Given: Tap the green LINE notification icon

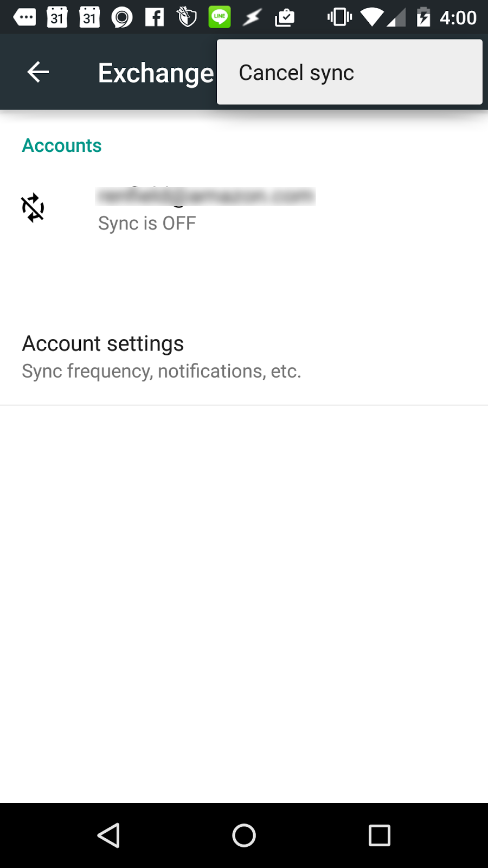Looking at the screenshot, I should point(220,17).
